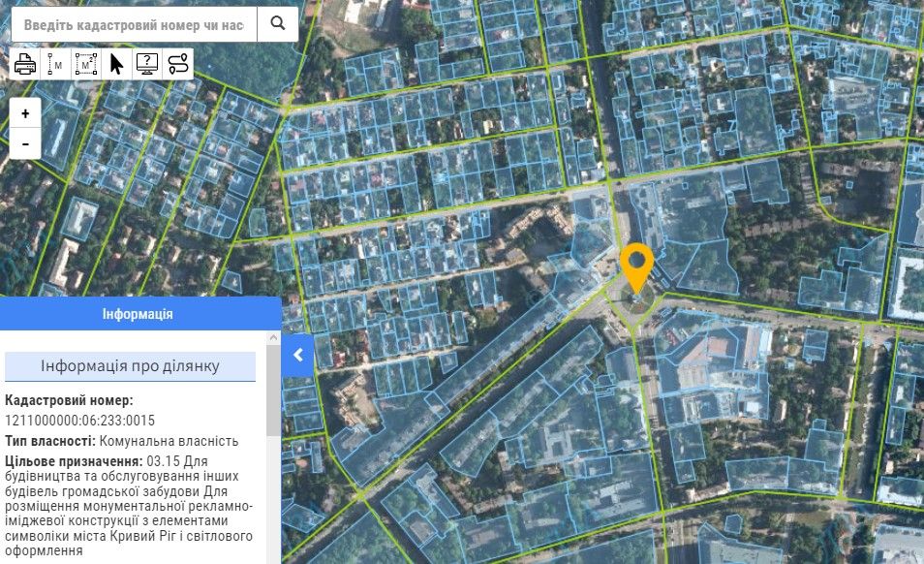Click the orange location pin marker
The height and width of the screenshot is (564, 924).
[x=635, y=266]
